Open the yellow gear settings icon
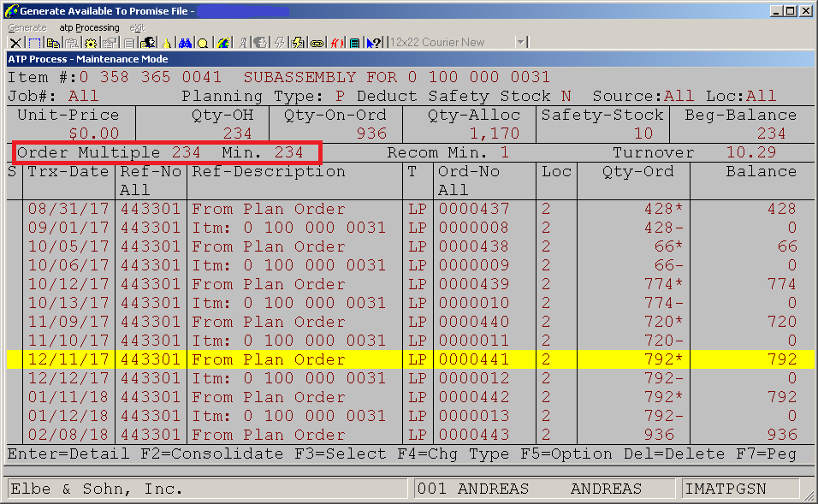 [x=91, y=44]
